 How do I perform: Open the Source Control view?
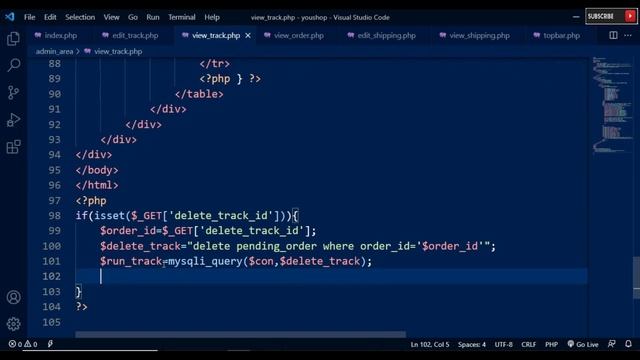point(13,93)
